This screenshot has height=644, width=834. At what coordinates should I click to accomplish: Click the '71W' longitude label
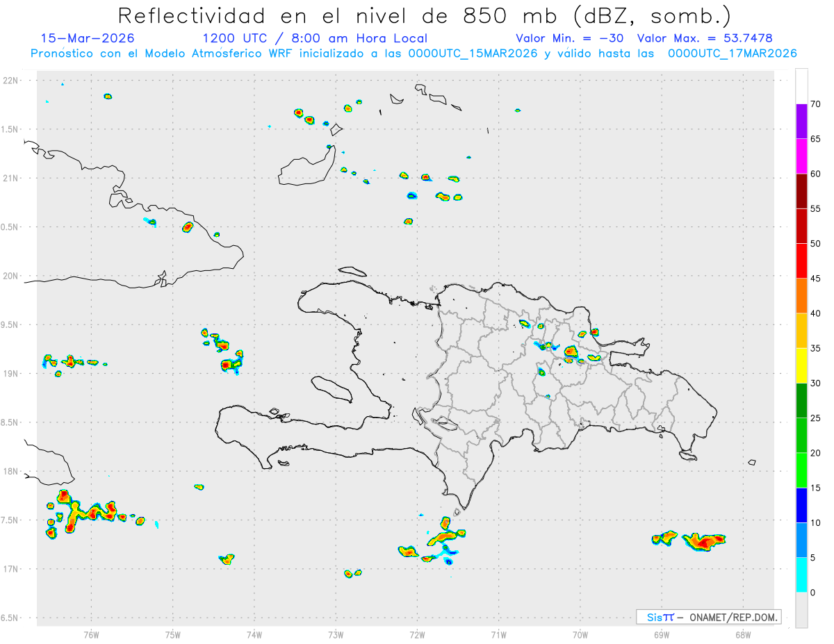click(498, 635)
